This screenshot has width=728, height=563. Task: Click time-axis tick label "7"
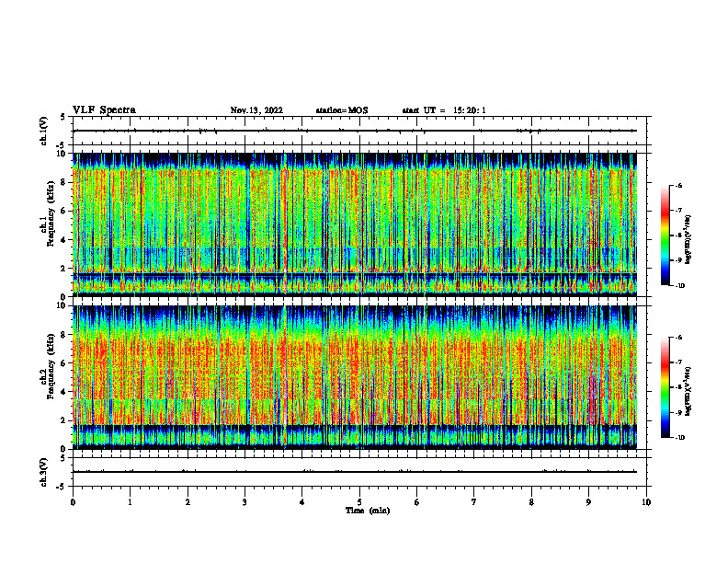coord(474,502)
